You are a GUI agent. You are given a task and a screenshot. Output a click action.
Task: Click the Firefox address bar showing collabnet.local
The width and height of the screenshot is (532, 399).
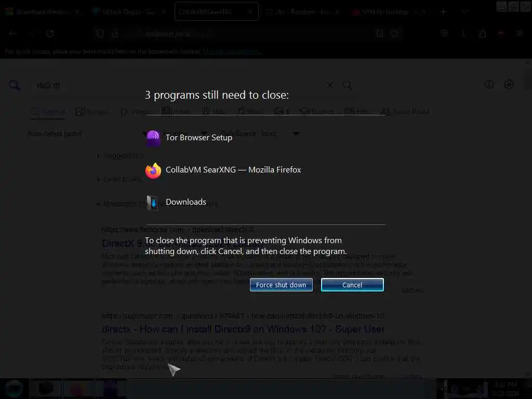pos(248,34)
